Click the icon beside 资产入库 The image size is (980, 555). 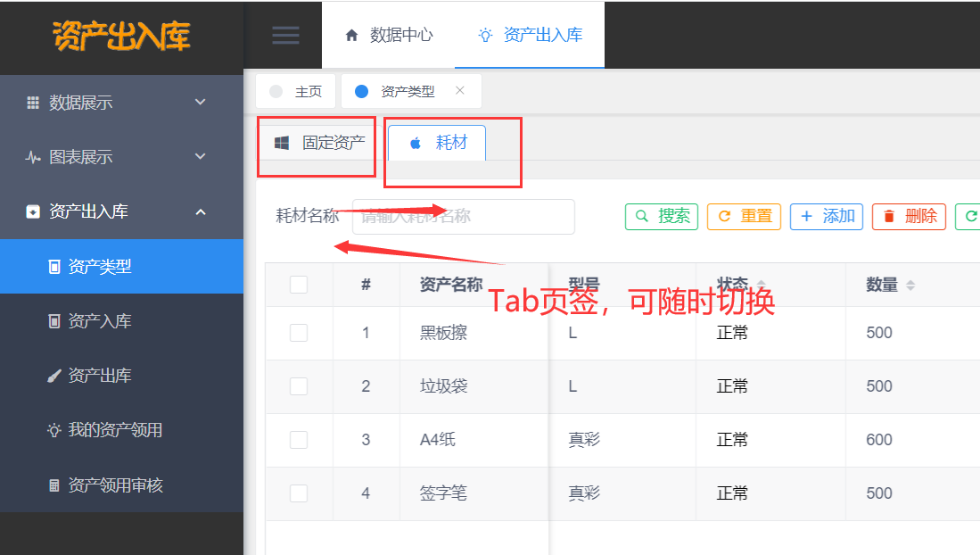click(x=54, y=321)
